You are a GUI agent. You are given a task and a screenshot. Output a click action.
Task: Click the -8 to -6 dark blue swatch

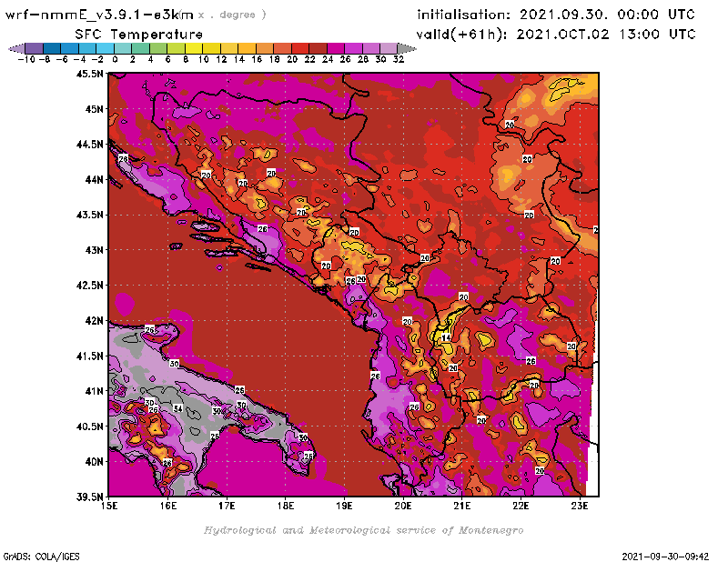point(52,48)
